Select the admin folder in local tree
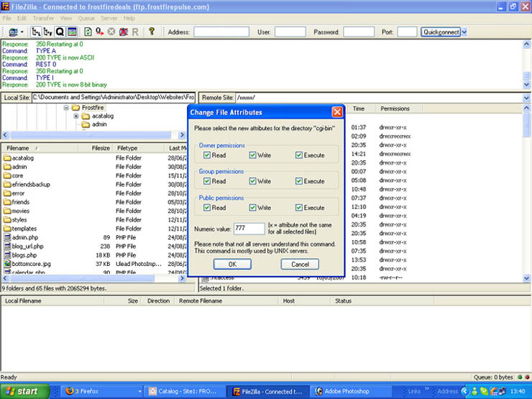Image resolution: width=532 pixels, height=399 pixels. click(x=99, y=124)
